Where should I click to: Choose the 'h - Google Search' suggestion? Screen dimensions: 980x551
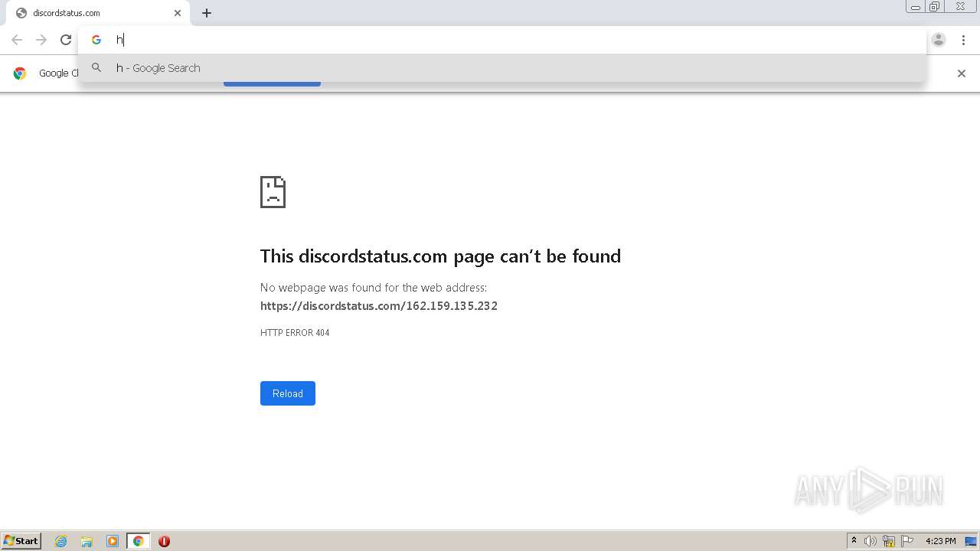[502, 68]
